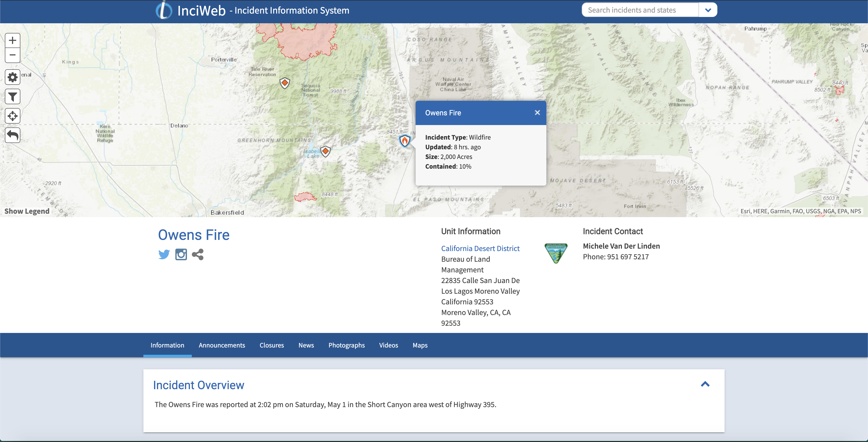Share Owens Fire on Twitter

164,254
